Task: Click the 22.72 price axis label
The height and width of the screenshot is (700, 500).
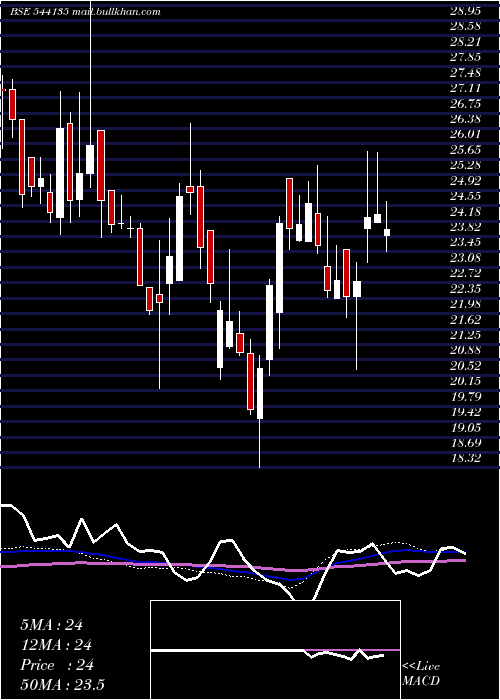Action: tap(465, 274)
